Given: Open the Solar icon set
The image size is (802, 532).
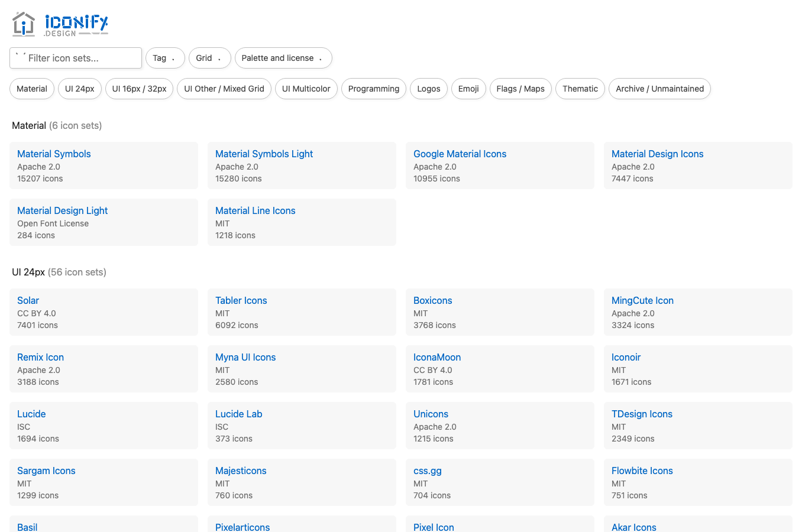Looking at the screenshot, I should pos(28,300).
